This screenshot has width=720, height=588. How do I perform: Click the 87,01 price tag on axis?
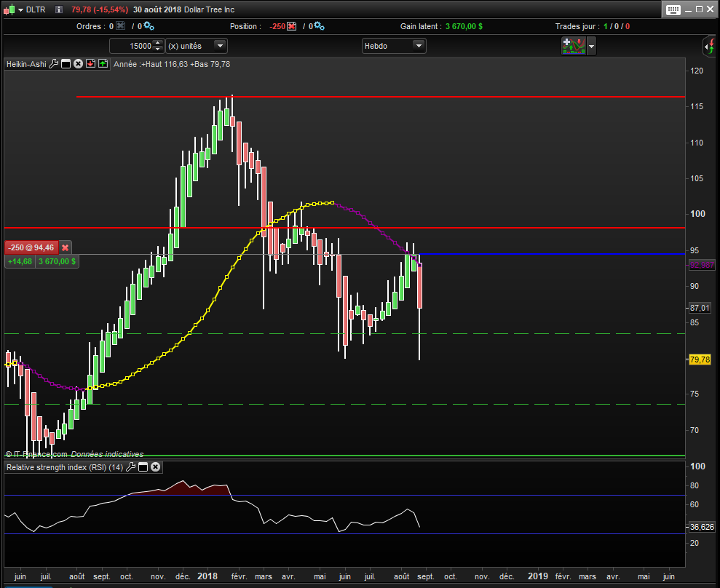(700, 308)
